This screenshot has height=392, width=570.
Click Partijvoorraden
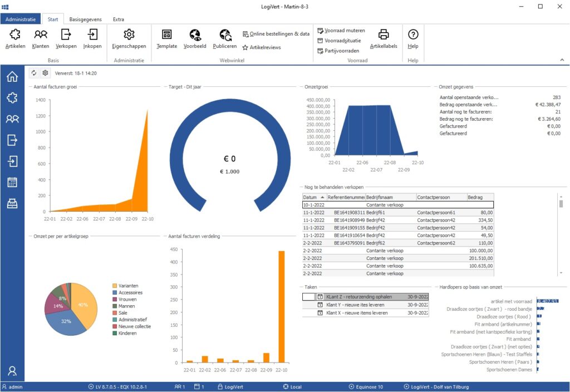[x=338, y=51]
